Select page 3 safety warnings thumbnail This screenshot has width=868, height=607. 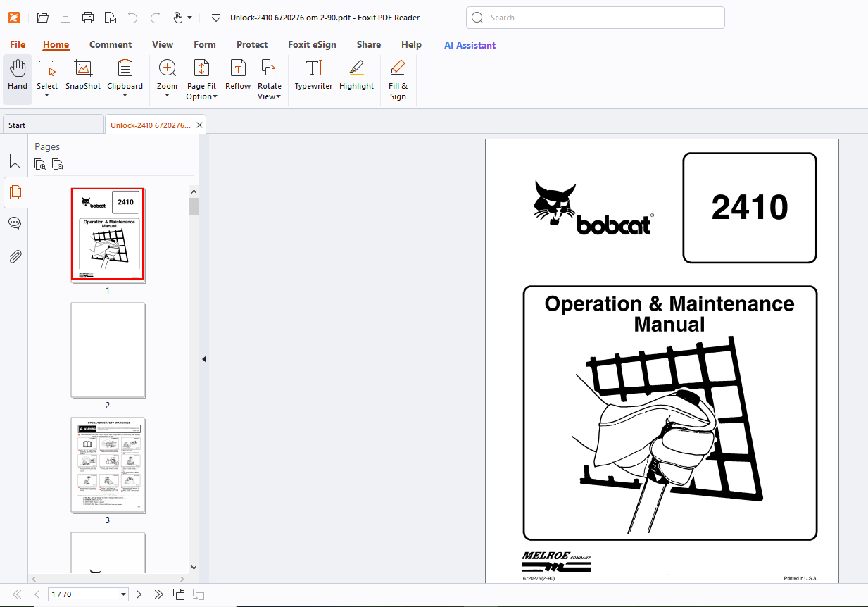coord(108,465)
